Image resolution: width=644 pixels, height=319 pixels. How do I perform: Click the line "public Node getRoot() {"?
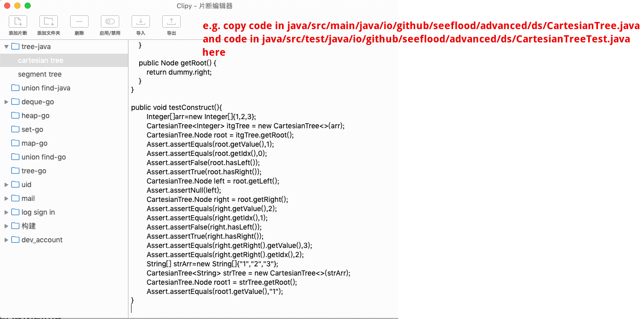(178, 63)
